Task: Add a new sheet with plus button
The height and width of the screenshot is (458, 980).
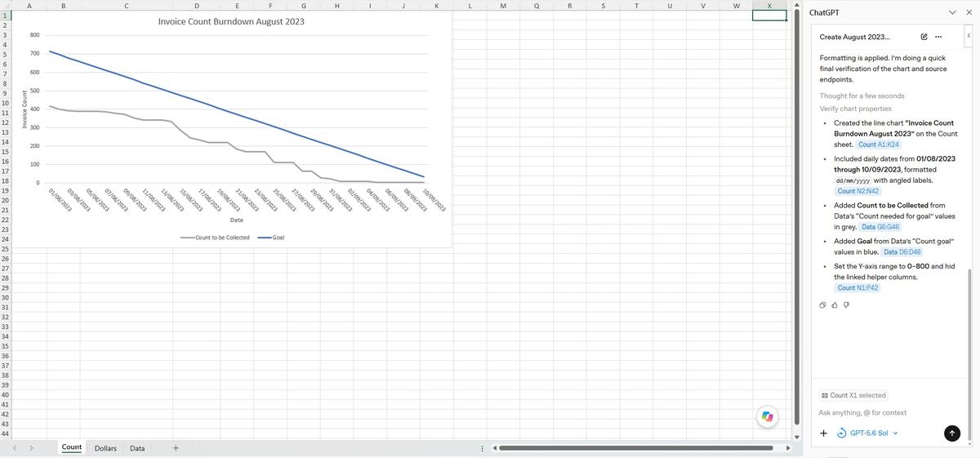Action: pyautogui.click(x=176, y=448)
